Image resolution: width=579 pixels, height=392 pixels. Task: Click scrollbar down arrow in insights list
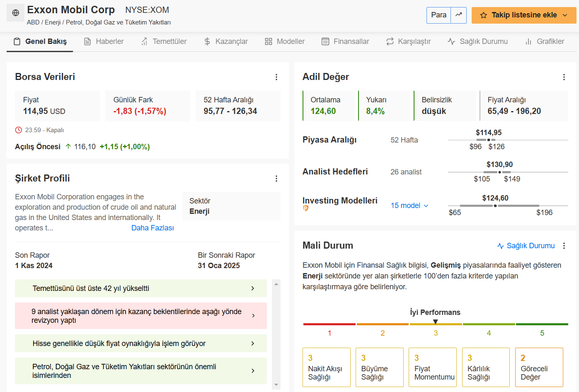276,385
